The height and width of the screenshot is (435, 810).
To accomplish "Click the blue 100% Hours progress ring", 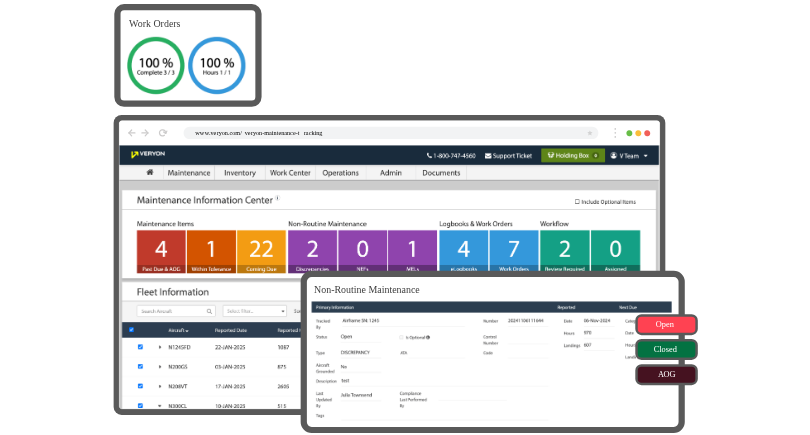I will tap(217, 66).
